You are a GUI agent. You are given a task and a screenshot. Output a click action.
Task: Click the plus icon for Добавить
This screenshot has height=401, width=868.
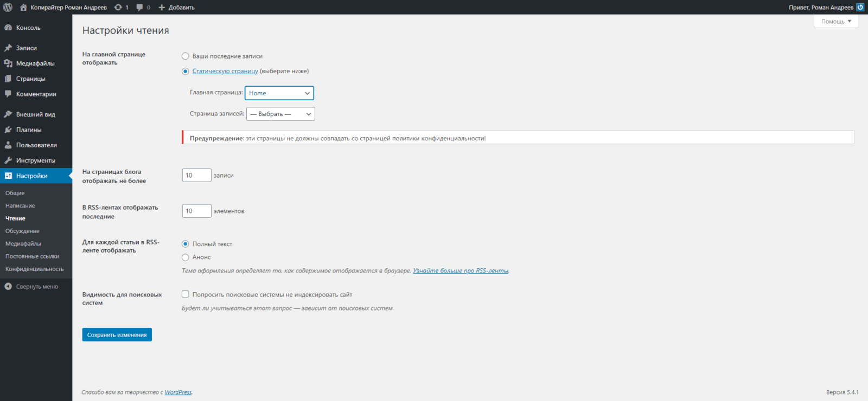click(x=162, y=7)
